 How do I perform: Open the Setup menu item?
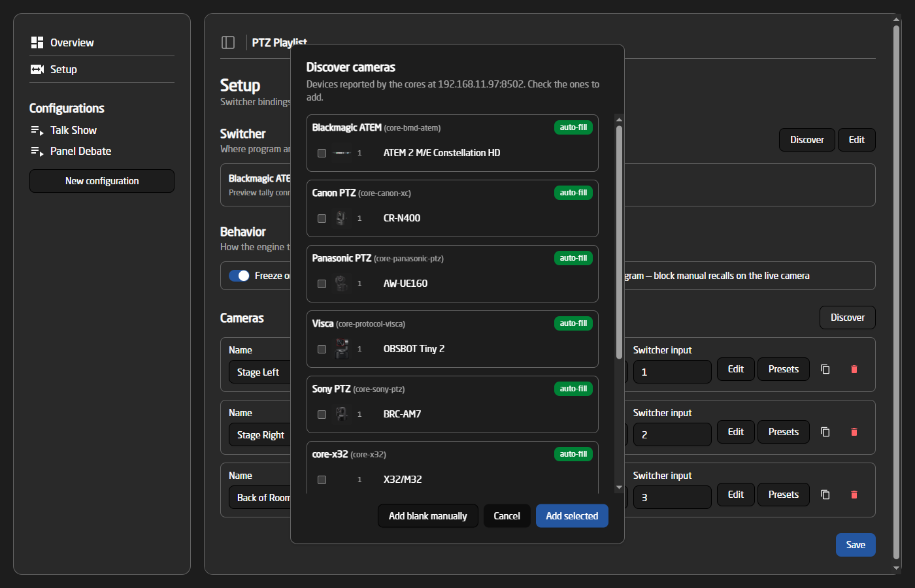pyautogui.click(x=102, y=69)
